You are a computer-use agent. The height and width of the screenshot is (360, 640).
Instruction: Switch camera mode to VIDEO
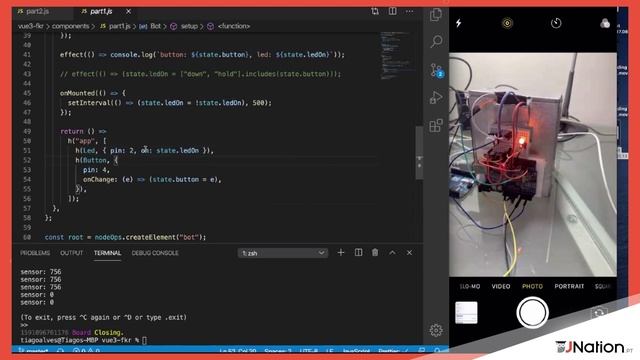(501, 287)
